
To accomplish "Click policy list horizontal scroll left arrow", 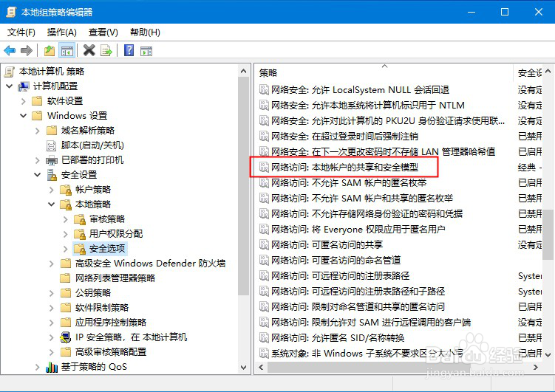I will (261, 367).
